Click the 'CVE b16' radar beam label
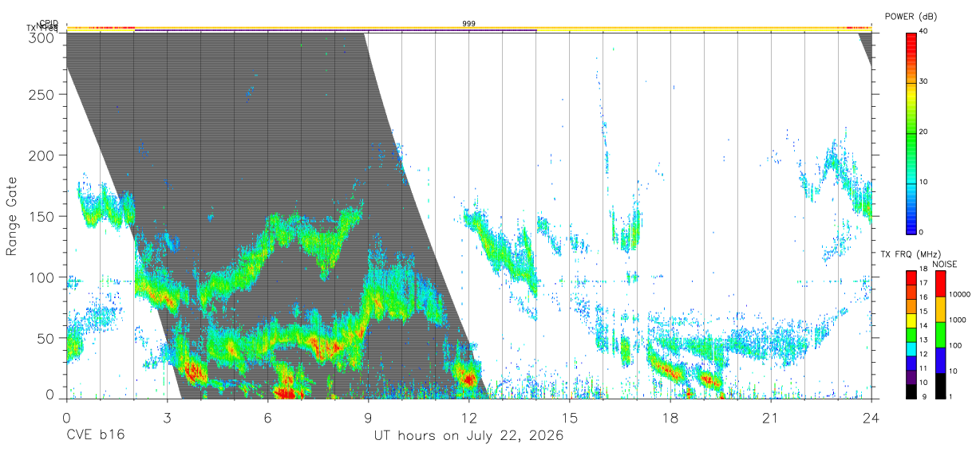 95,436
